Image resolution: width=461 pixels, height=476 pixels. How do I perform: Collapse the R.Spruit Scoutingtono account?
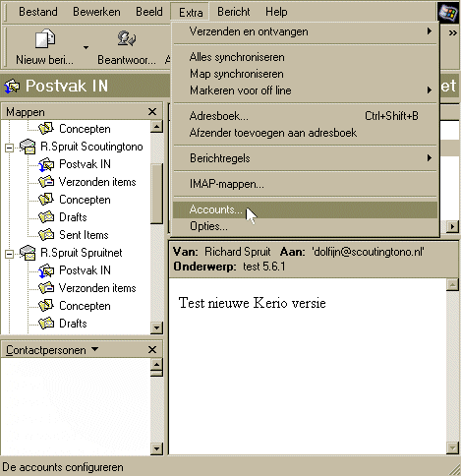point(9,148)
